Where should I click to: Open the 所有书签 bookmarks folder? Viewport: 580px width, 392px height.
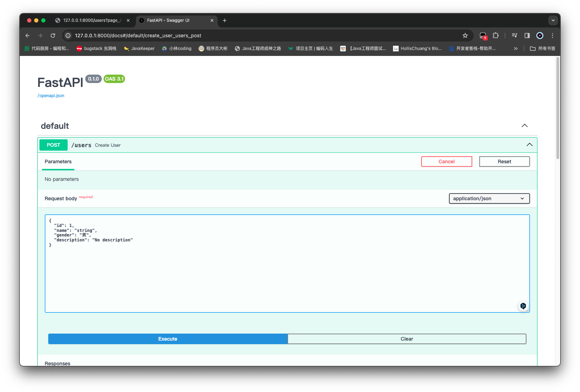[542, 49]
